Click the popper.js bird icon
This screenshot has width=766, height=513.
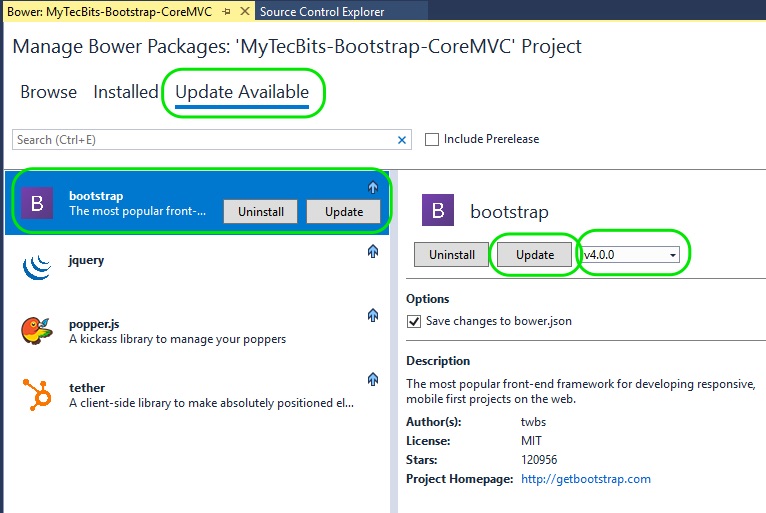pyautogui.click(x=37, y=331)
